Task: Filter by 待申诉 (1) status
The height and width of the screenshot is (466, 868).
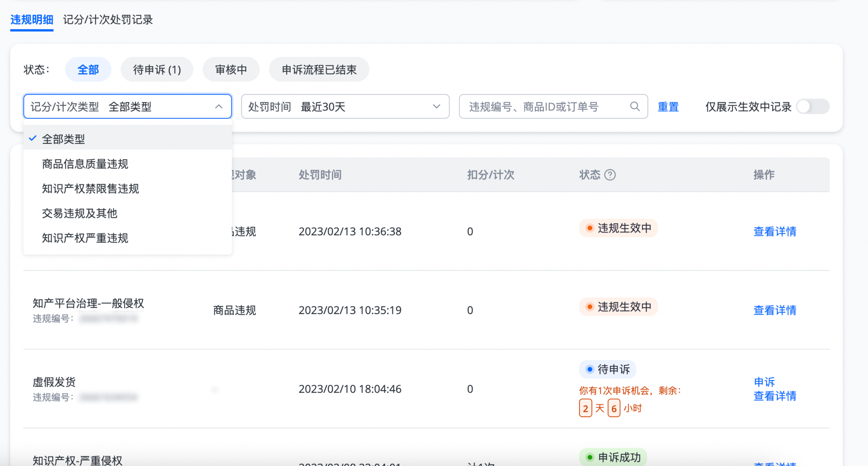Action: (x=157, y=69)
